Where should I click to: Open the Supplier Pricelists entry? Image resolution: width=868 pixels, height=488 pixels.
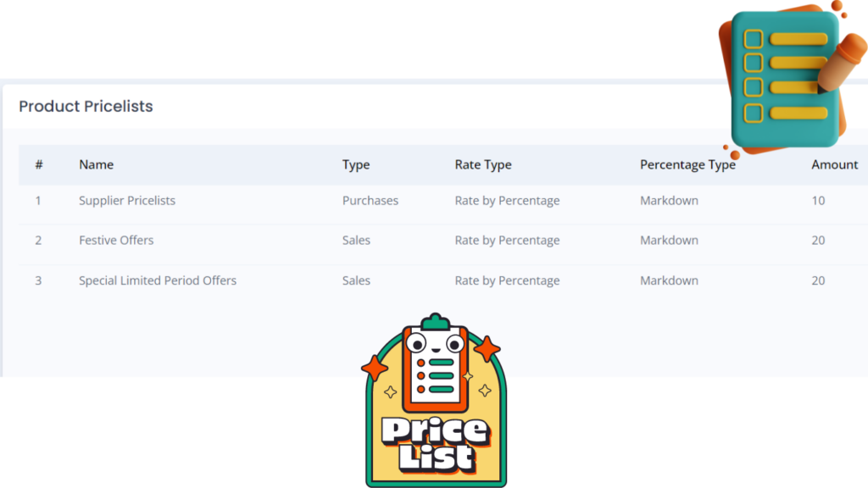(127, 200)
